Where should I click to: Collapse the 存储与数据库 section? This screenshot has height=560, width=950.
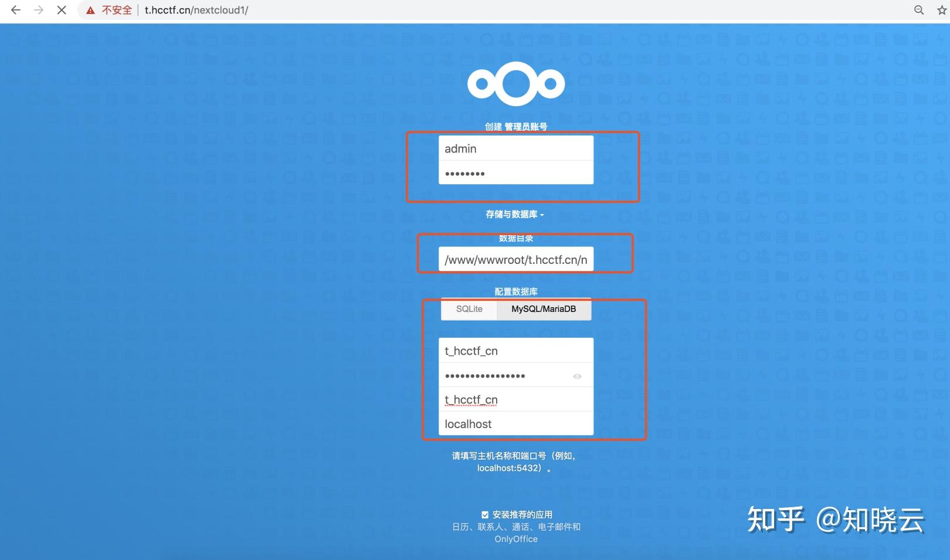pyautogui.click(x=515, y=215)
